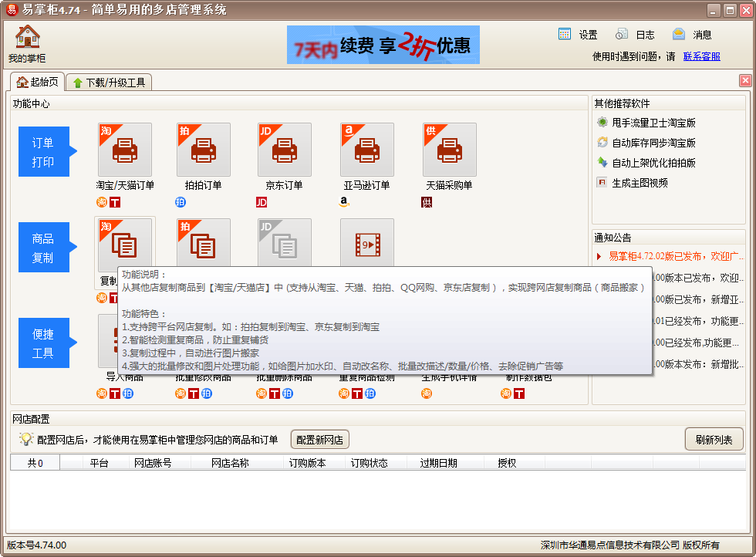Click the Tmall T badge under 淘宝/天猫订单
Screen dimensions: 756x557
115,202
